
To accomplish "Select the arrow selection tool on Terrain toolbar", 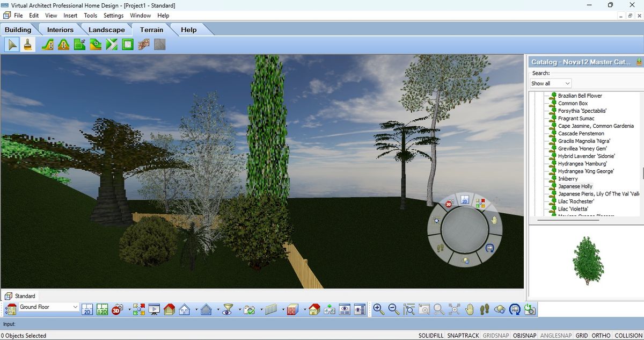I will [11, 44].
